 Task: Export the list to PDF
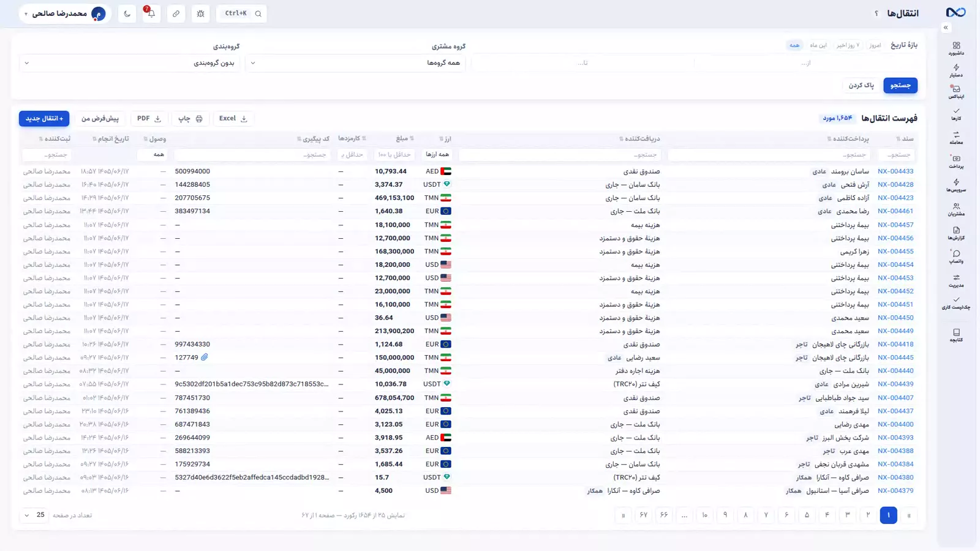[149, 118]
